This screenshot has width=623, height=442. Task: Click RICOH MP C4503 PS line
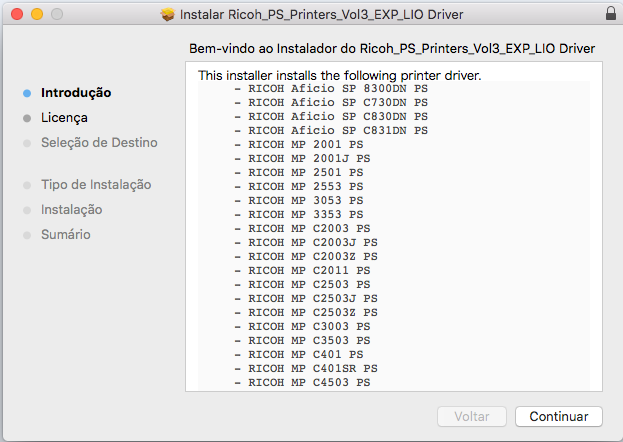click(302, 382)
